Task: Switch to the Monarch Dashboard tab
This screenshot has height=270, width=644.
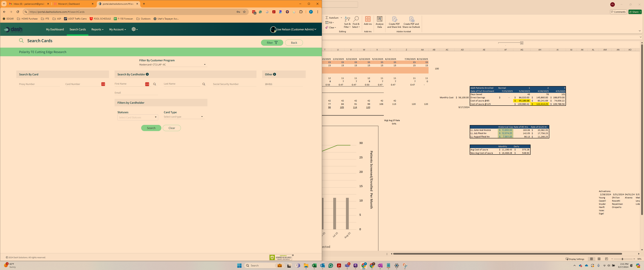Action: click(x=74, y=4)
